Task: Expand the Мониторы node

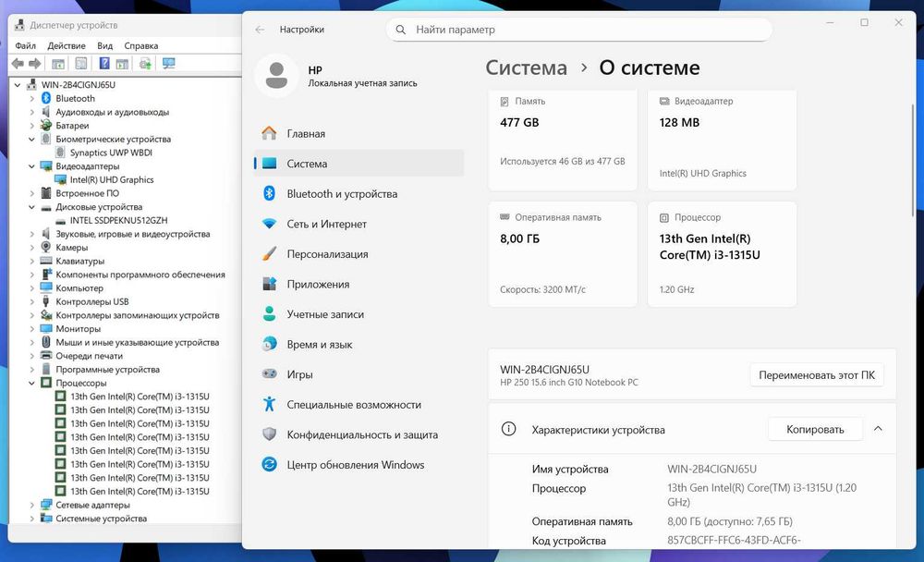Action: pyautogui.click(x=31, y=329)
